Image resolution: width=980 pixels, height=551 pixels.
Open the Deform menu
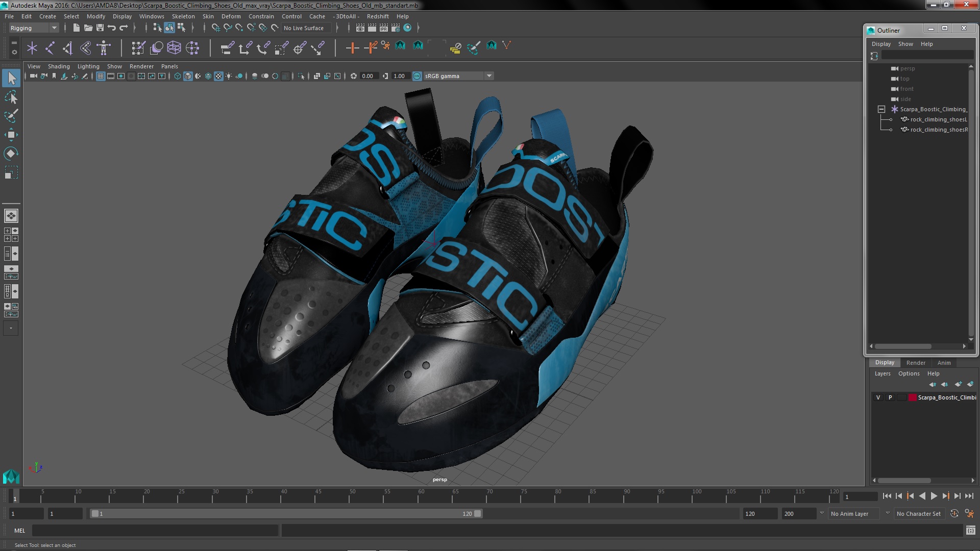click(231, 16)
